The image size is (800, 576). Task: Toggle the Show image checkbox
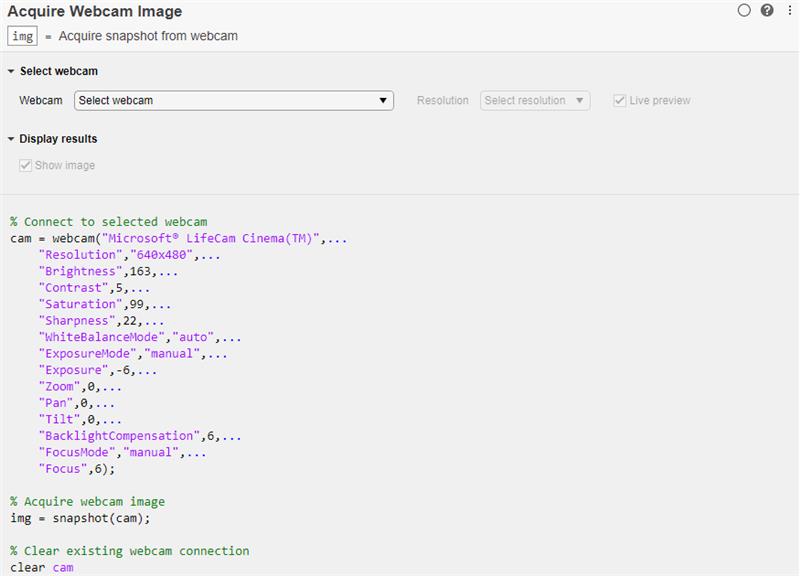coord(26,165)
